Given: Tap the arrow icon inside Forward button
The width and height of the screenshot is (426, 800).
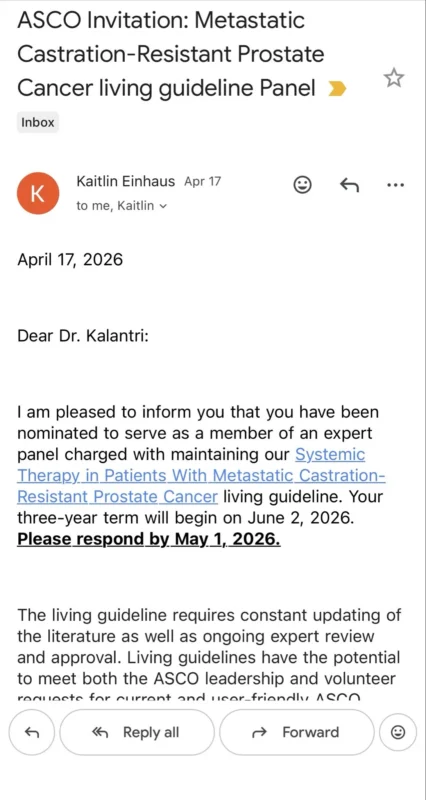Looking at the screenshot, I should pyautogui.click(x=260, y=733).
